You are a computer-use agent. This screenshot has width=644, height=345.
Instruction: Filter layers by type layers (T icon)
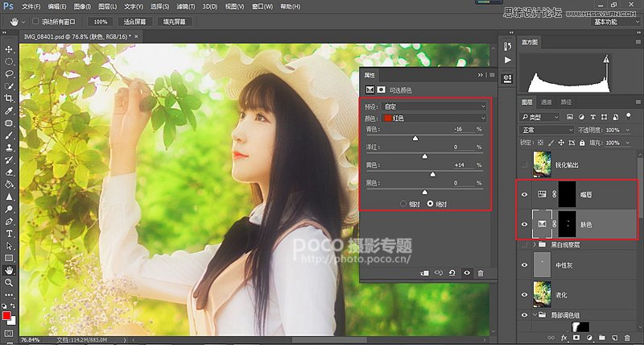click(594, 117)
